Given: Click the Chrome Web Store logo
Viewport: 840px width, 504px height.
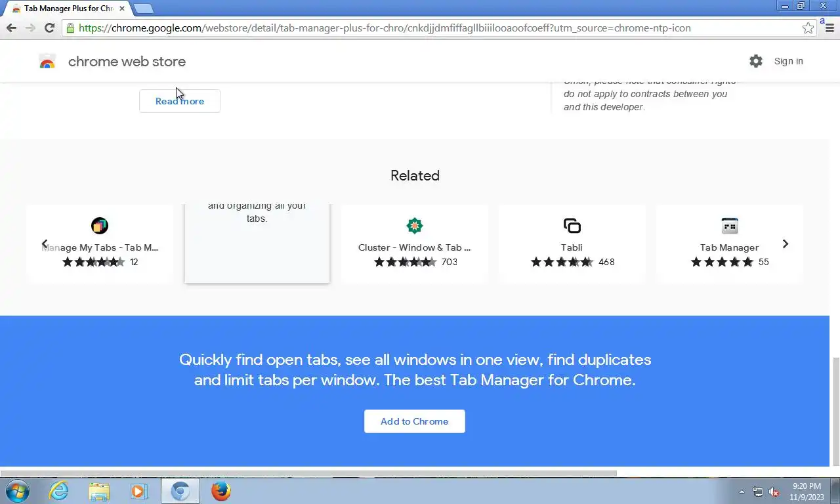Looking at the screenshot, I should [47, 62].
